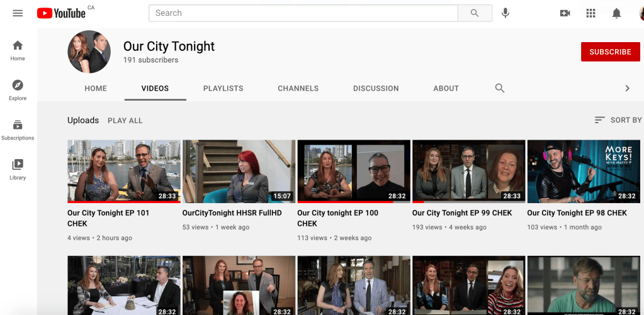Open the About tab

click(x=446, y=88)
